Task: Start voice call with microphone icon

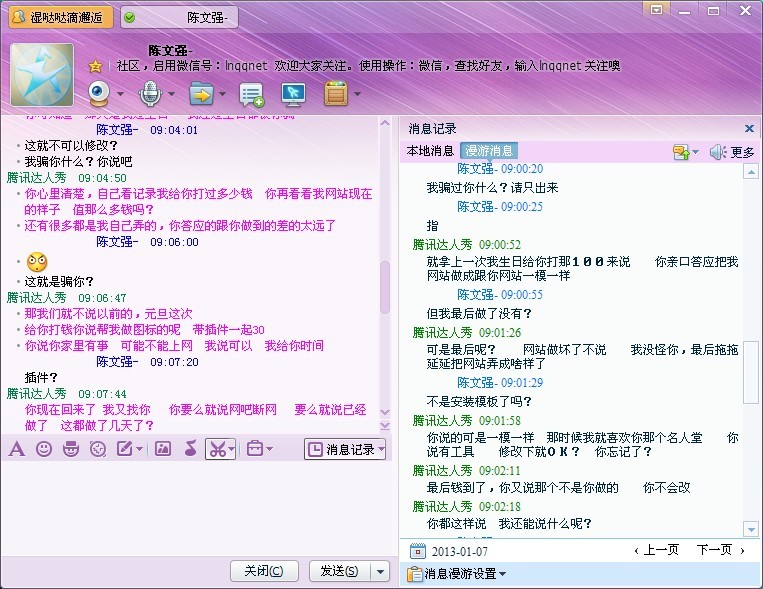Action: (150, 93)
